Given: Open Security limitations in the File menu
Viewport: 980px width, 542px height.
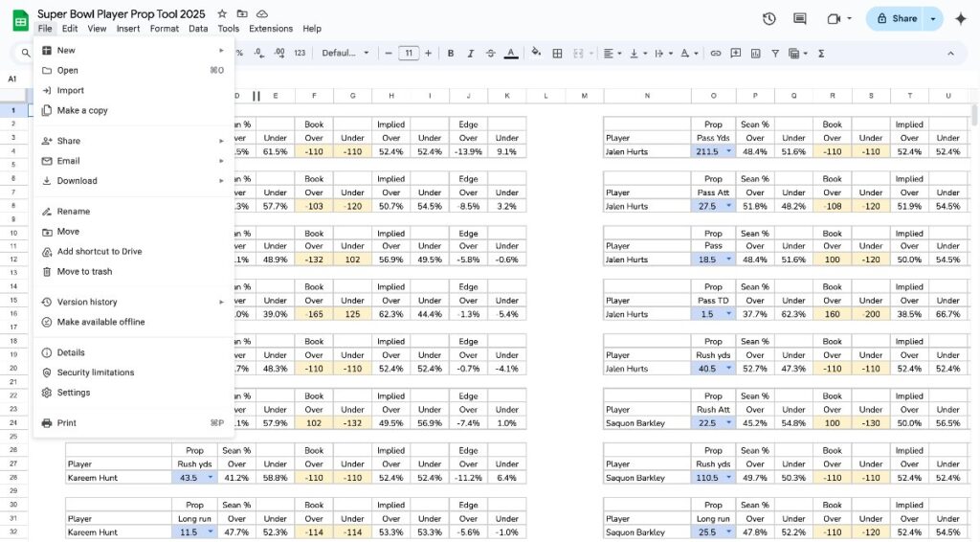Looking at the screenshot, I should (x=134, y=372).
